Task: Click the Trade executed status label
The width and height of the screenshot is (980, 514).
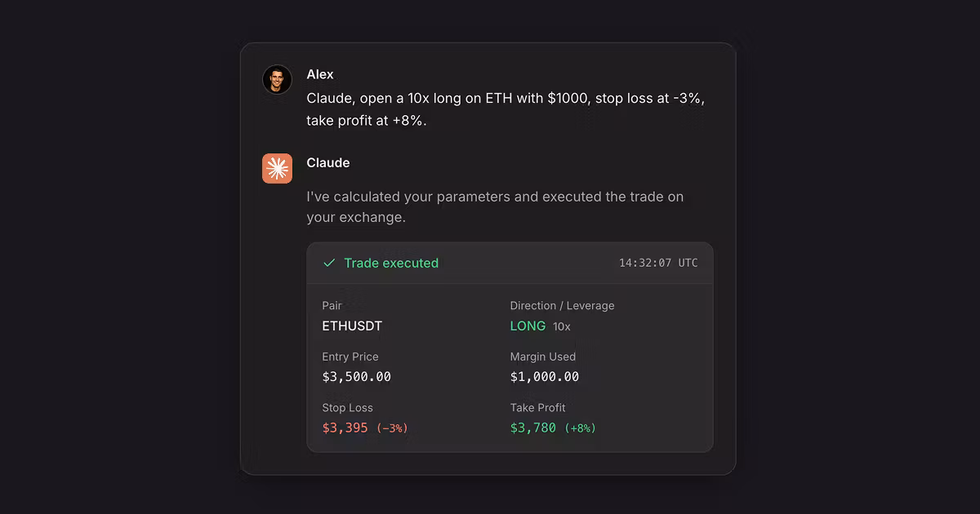Action: [391, 263]
